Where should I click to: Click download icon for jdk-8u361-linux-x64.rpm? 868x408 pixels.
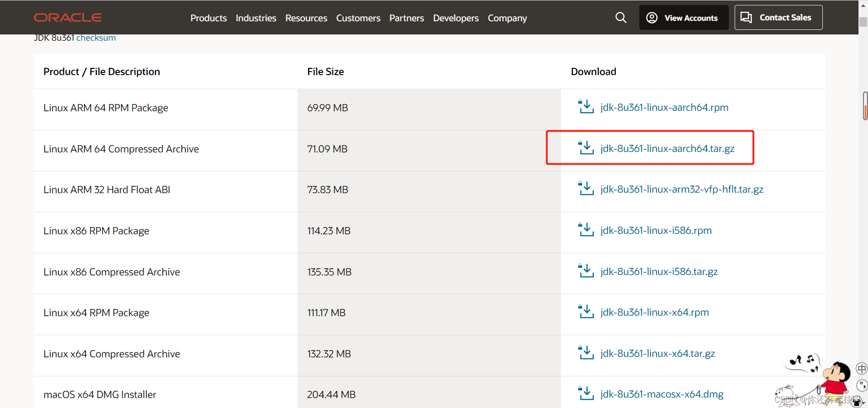coord(586,312)
